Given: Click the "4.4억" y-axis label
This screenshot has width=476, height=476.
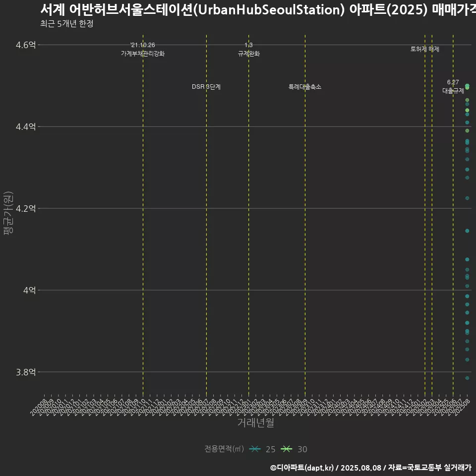Looking at the screenshot, I should click(x=26, y=126).
